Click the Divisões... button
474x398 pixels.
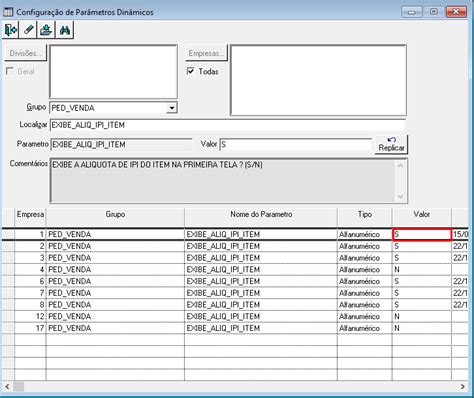tap(25, 53)
